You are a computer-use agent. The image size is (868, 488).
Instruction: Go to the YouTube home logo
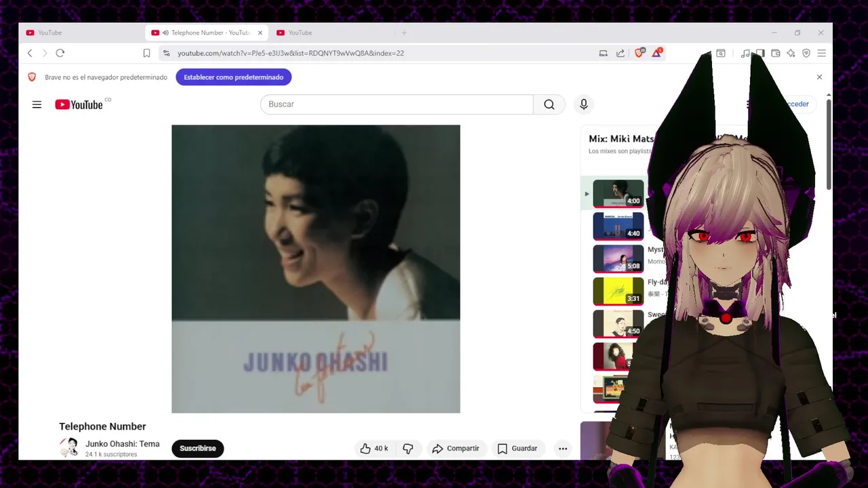tap(79, 104)
